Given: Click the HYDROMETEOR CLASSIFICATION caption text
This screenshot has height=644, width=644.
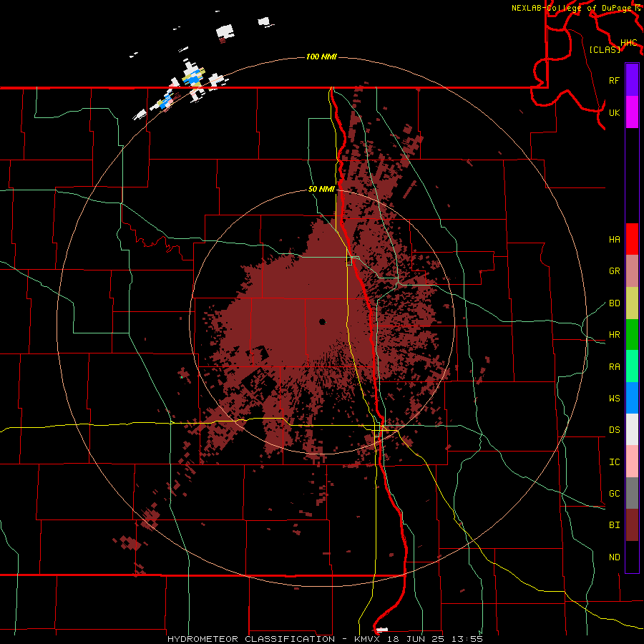Looking at the screenshot, I should point(251,639).
